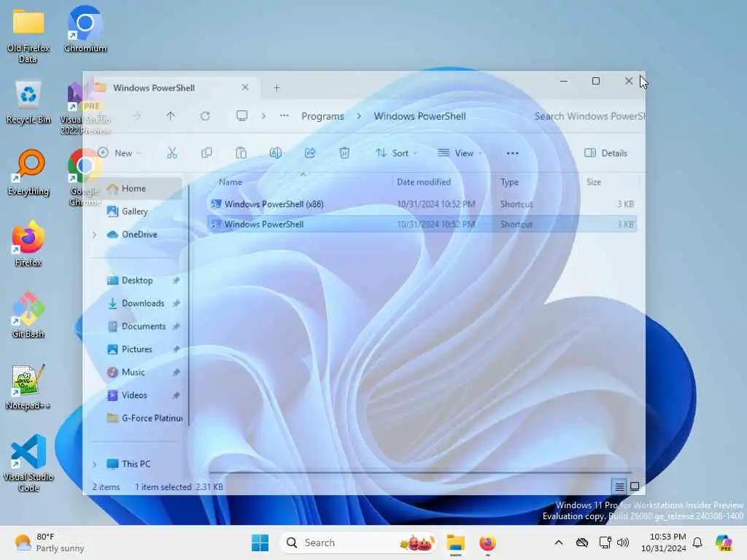747x560 pixels.
Task: Click the Windows Start button
Action: pyautogui.click(x=260, y=542)
